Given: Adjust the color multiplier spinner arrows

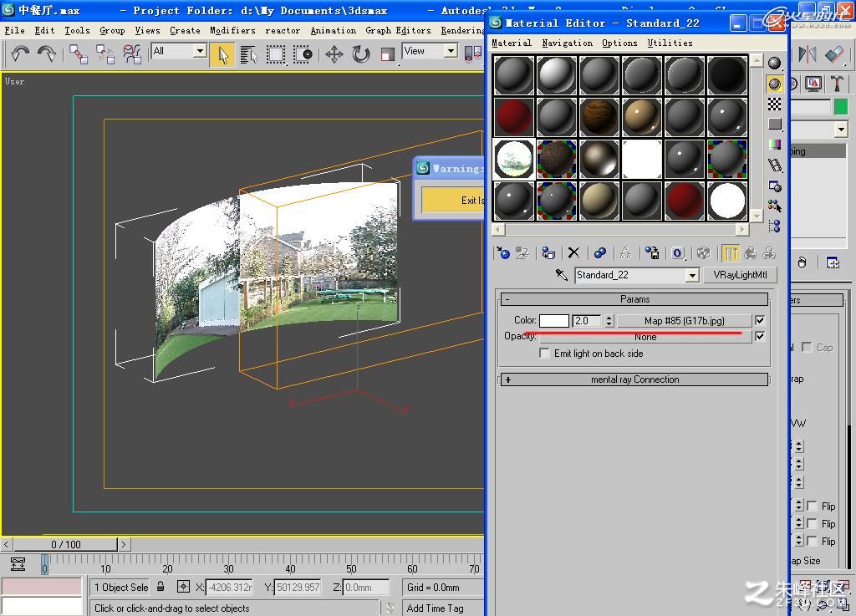Looking at the screenshot, I should pyautogui.click(x=609, y=320).
